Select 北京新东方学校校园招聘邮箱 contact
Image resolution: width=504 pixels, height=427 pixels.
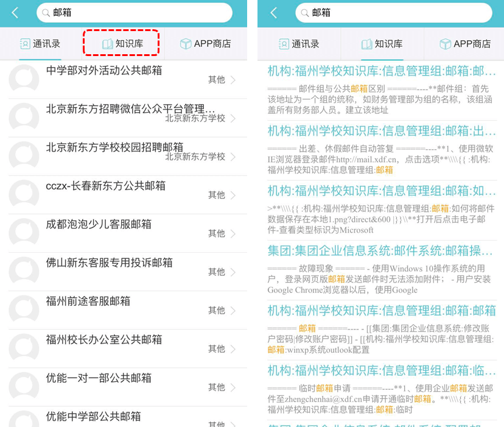pyautogui.click(x=114, y=147)
